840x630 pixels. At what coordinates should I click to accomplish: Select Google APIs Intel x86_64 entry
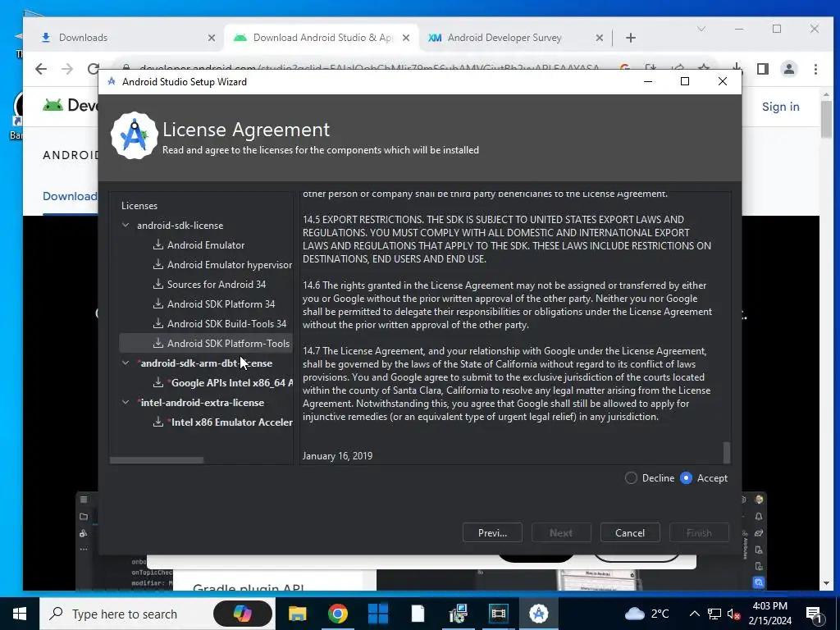click(x=231, y=382)
